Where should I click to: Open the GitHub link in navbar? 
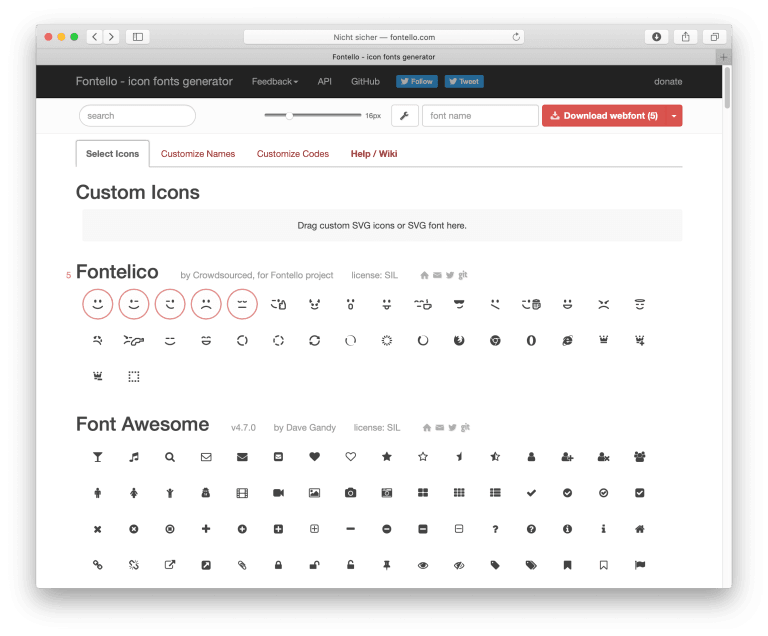pyautogui.click(x=365, y=81)
